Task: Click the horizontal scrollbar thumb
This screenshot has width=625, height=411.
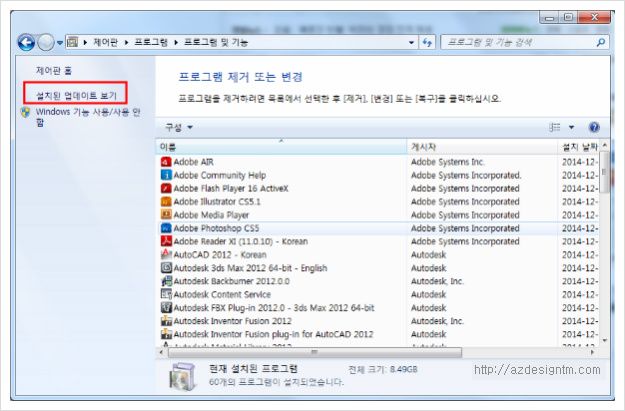Action: coord(315,352)
